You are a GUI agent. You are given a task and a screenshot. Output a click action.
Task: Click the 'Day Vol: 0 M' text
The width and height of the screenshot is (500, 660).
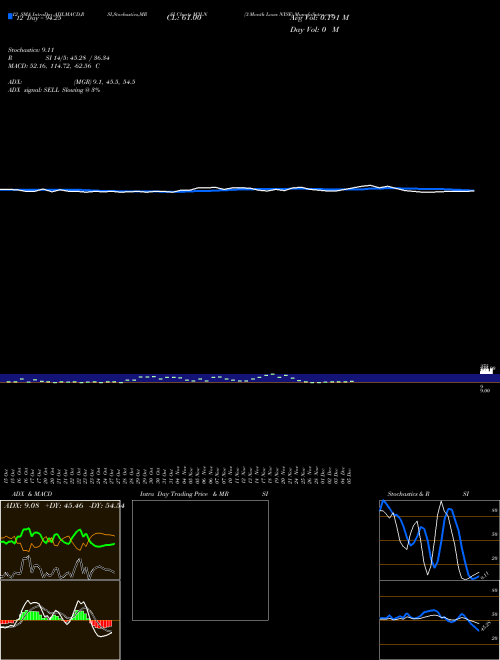click(314, 30)
